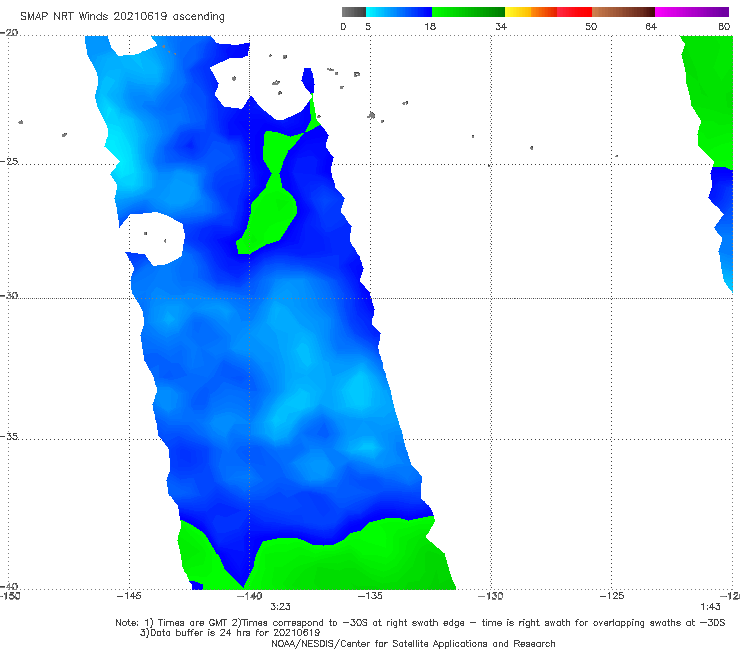This screenshot has height=650, width=740.
Task: Click the longitude label '-130'
Action: click(491, 596)
